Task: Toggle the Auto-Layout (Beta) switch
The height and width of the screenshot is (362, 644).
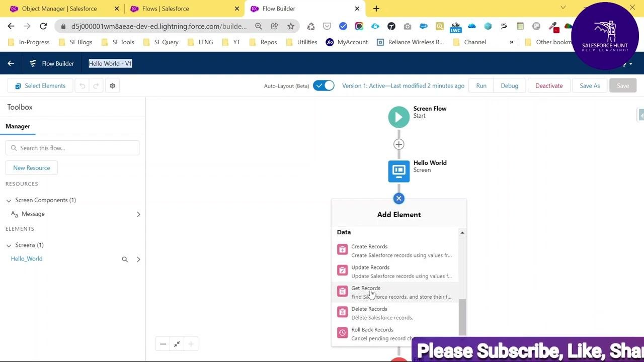Action: pyautogui.click(x=324, y=85)
